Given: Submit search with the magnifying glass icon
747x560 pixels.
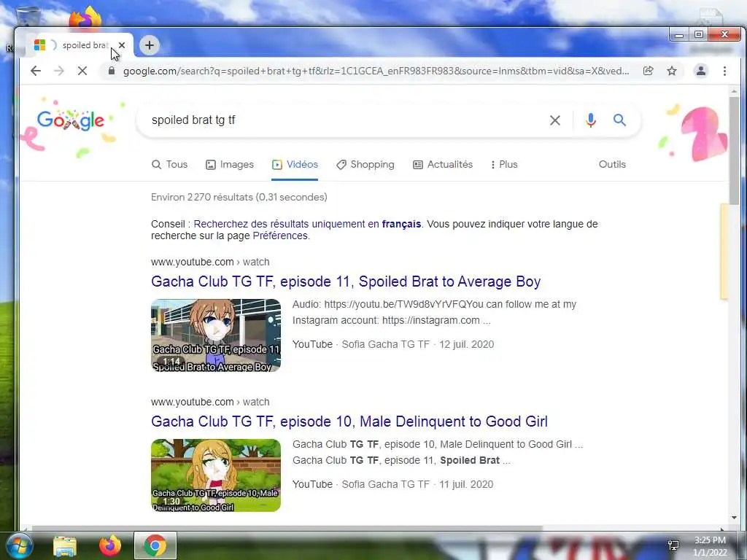Looking at the screenshot, I should coord(619,120).
